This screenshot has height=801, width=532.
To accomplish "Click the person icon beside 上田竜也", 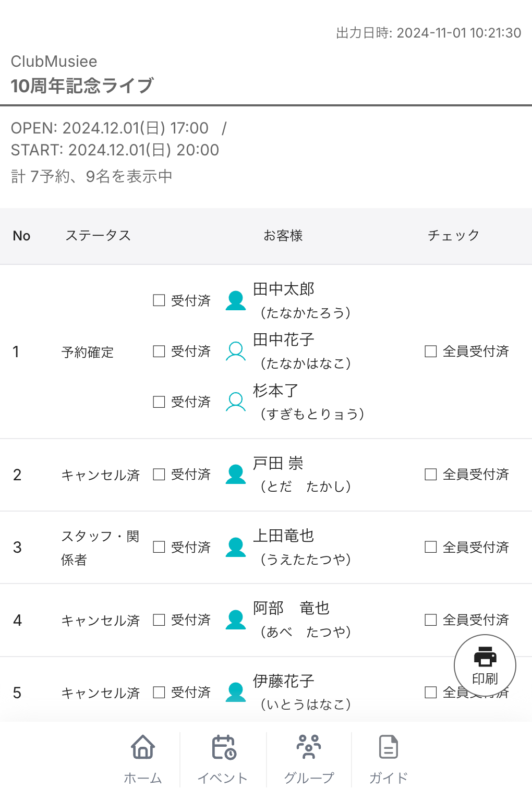I will coord(236,547).
